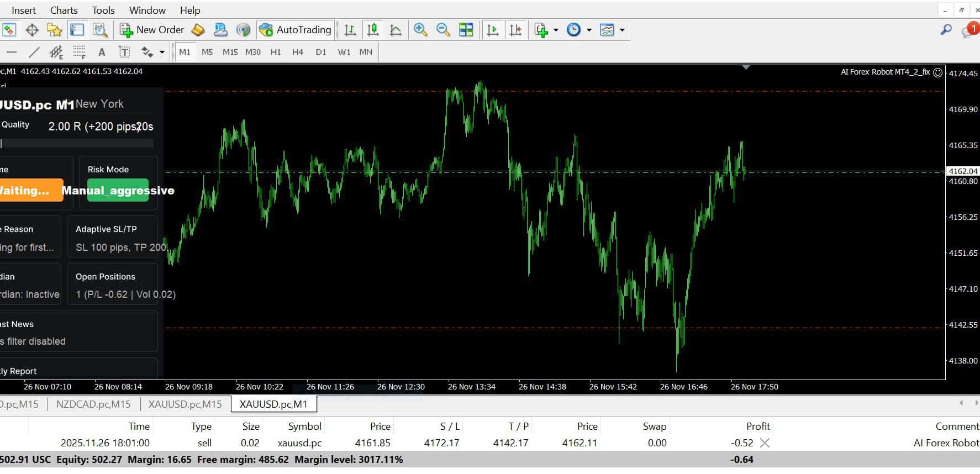
Task: Select the trendline drawing tool
Action: pyautogui.click(x=34, y=52)
